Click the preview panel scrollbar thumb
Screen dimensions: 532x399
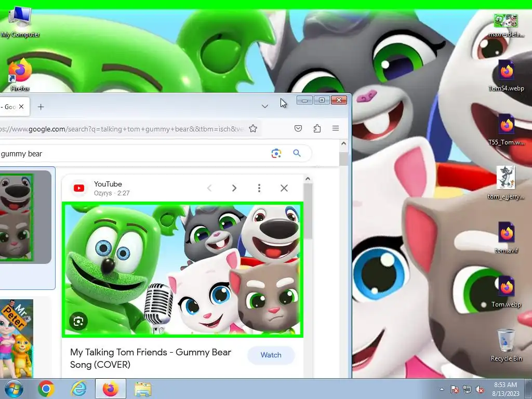tap(308, 211)
